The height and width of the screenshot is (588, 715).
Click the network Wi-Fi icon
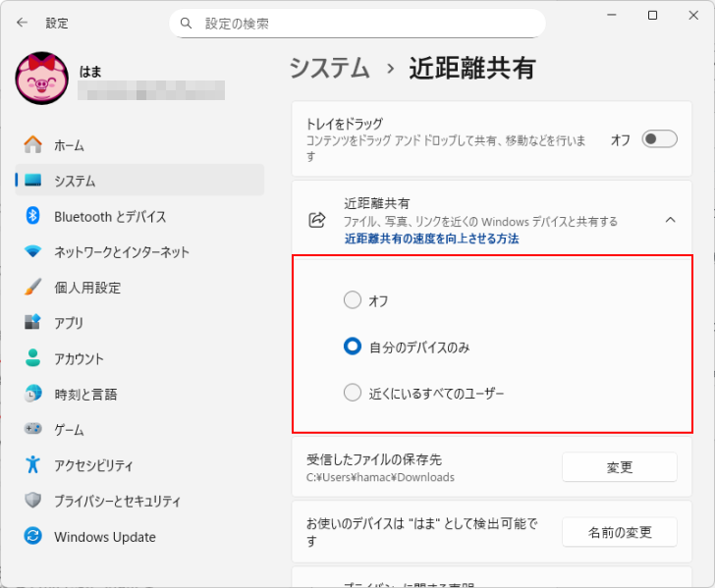pyautogui.click(x=32, y=251)
